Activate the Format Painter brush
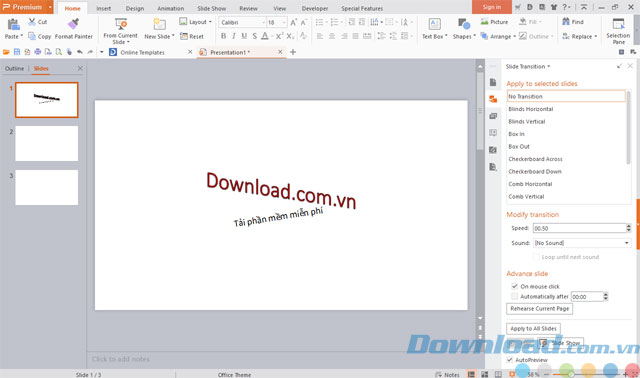The image size is (640, 378). coord(73,24)
